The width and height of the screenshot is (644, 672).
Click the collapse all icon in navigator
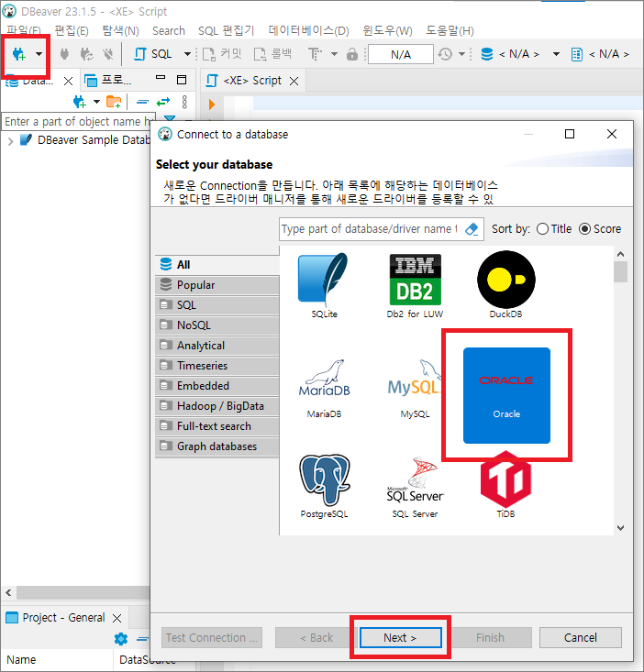click(142, 102)
